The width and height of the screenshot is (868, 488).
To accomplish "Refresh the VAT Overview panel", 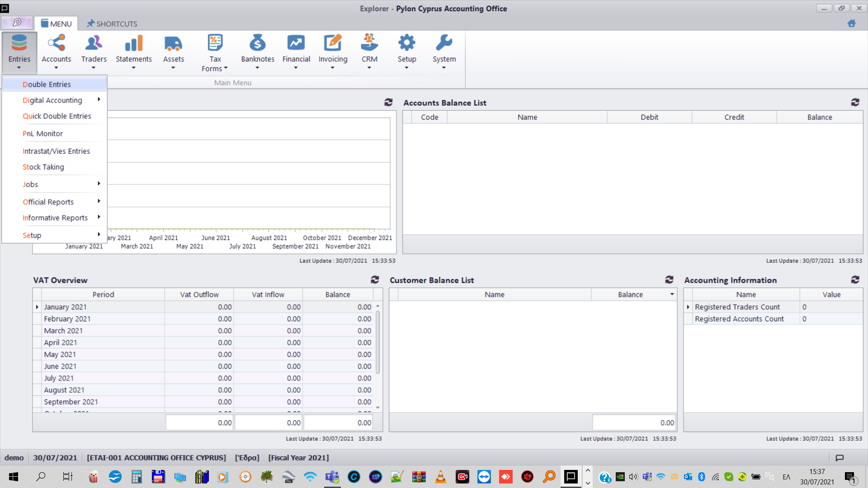I will [x=375, y=280].
